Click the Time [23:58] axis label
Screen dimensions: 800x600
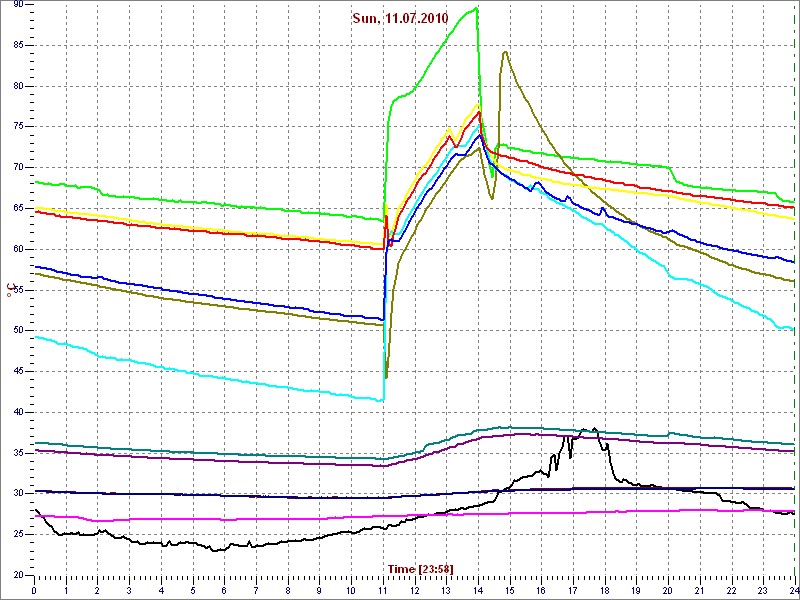[x=420, y=568]
